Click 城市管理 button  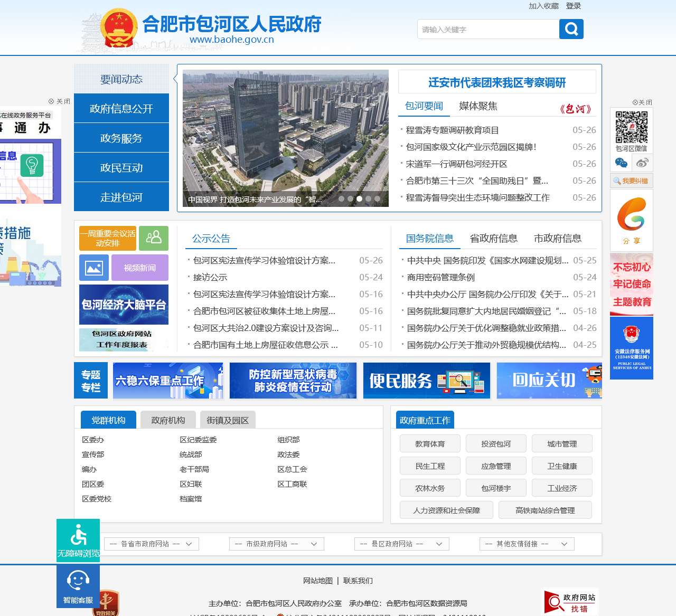click(x=562, y=444)
